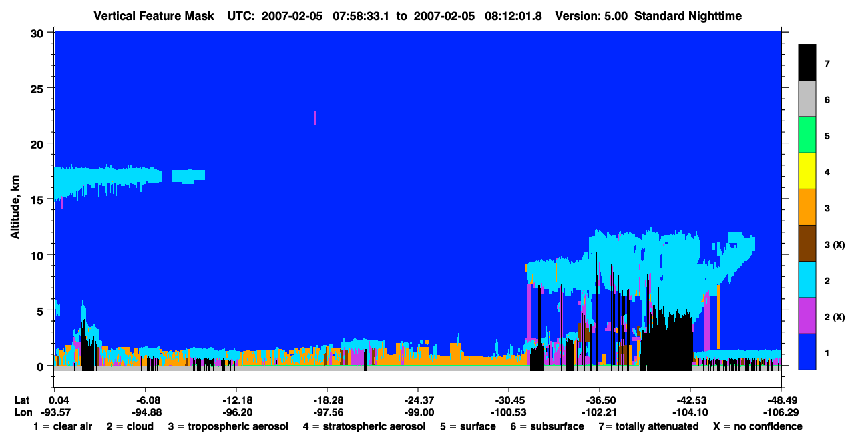Click the cyan color swatch labeled 2
The width and height of the screenshot is (868, 445).
[x=807, y=280]
